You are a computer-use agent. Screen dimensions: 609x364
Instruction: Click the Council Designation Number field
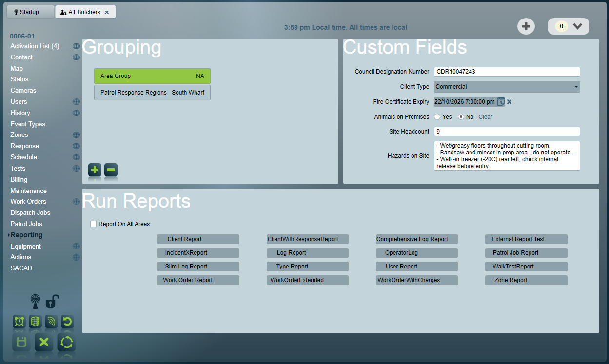pyautogui.click(x=507, y=72)
